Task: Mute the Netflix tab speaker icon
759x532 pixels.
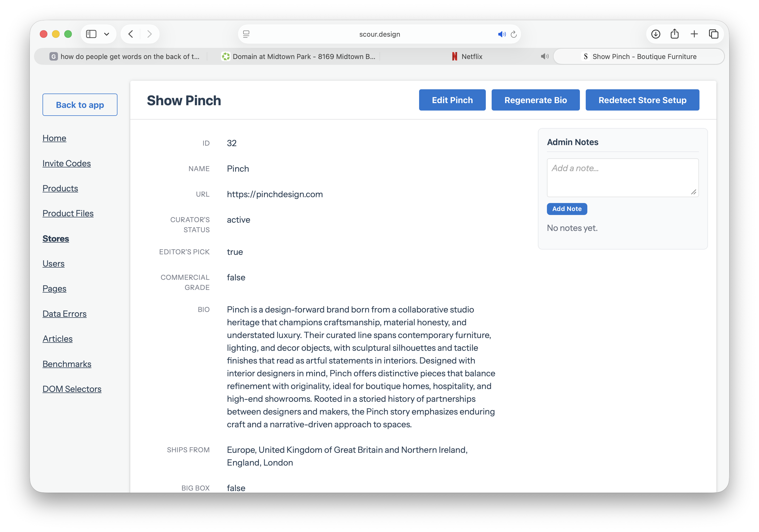Action: coord(545,57)
